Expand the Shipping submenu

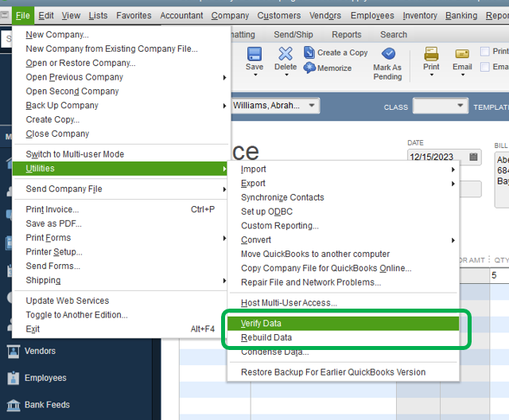[x=224, y=281]
